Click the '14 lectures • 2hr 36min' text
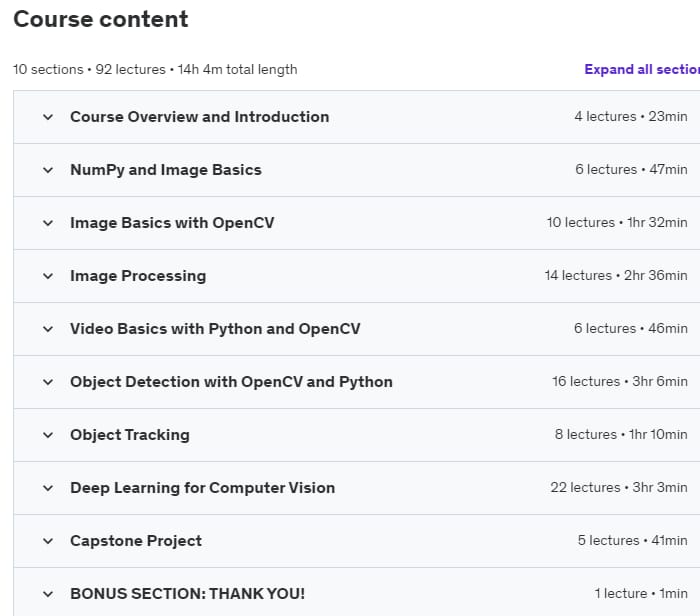 click(616, 275)
